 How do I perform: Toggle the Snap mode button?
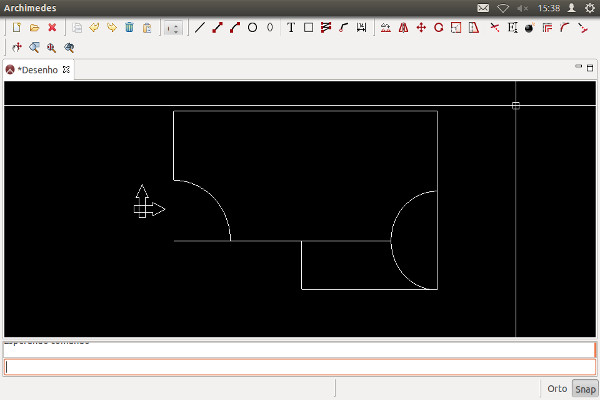585,389
